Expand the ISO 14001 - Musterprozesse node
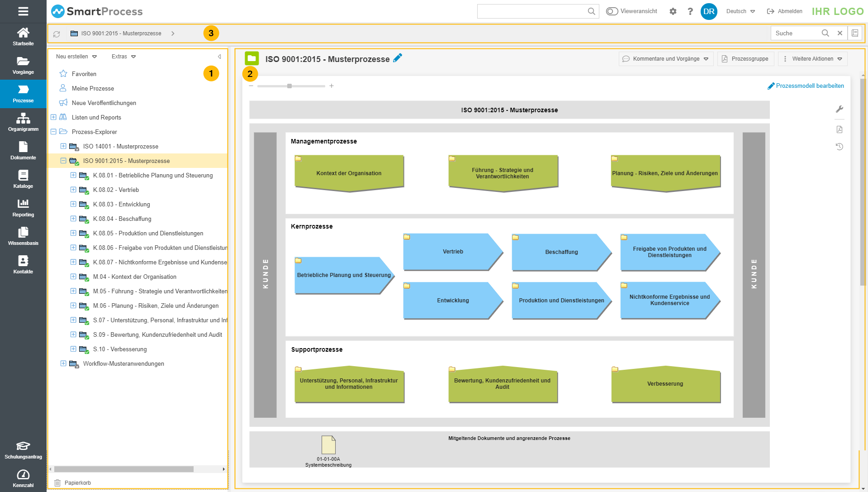Viewport: 868px width, 492px height. (x=63, y=146)
